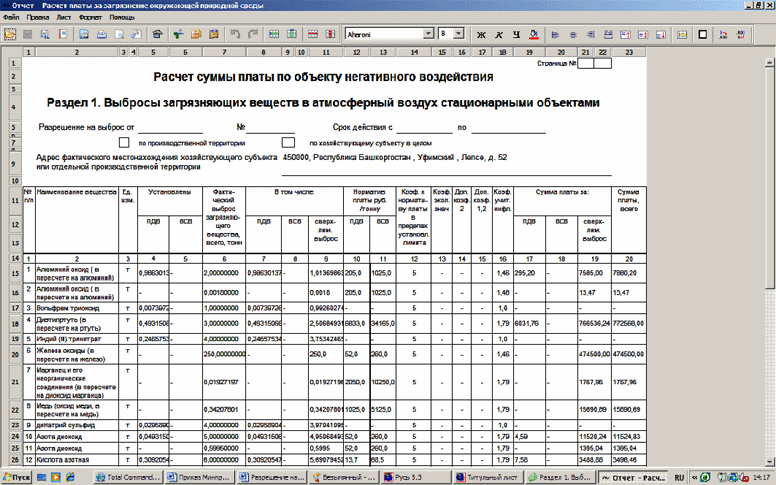Click the decrease decimal places icon
Viewport: 776px width, 485px height.
741,34
